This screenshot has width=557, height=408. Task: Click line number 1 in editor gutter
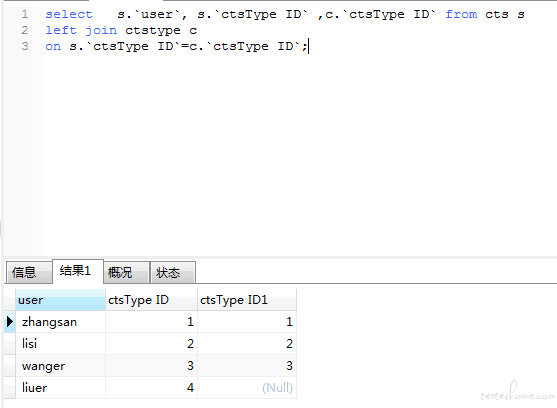pyautogui.click(x=25, y=14)
